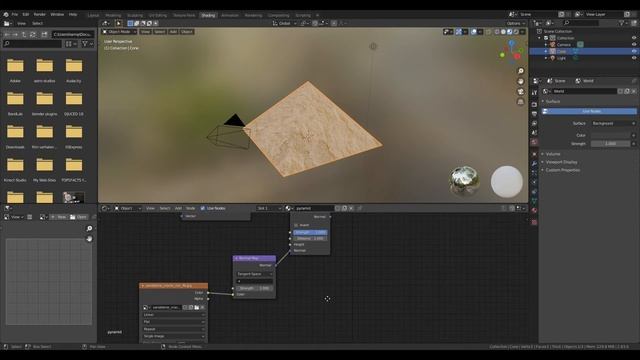Screen dimensions: 640x360
Task: Select the Downloads folder
Action: (15, 136)
